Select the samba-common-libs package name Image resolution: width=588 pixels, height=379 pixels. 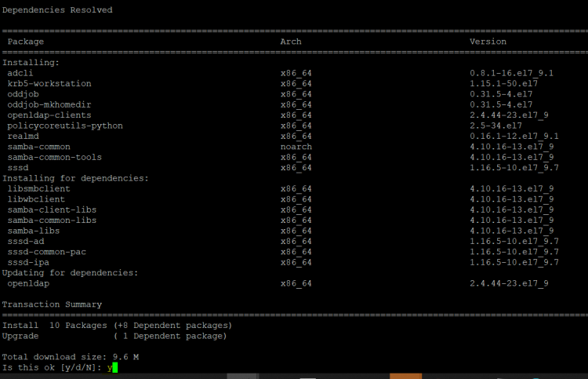[x=52, y=220]
